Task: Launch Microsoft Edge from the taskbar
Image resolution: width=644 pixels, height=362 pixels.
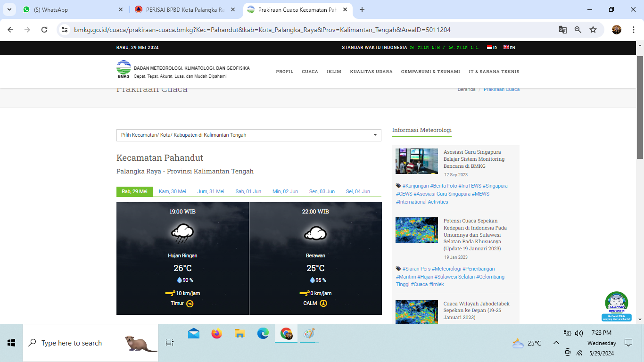Action: pos(263,333)
